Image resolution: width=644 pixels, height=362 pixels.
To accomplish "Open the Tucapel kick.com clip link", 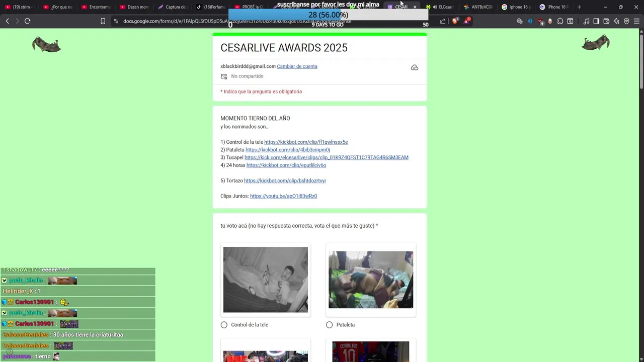I will (x=327, y=157).
